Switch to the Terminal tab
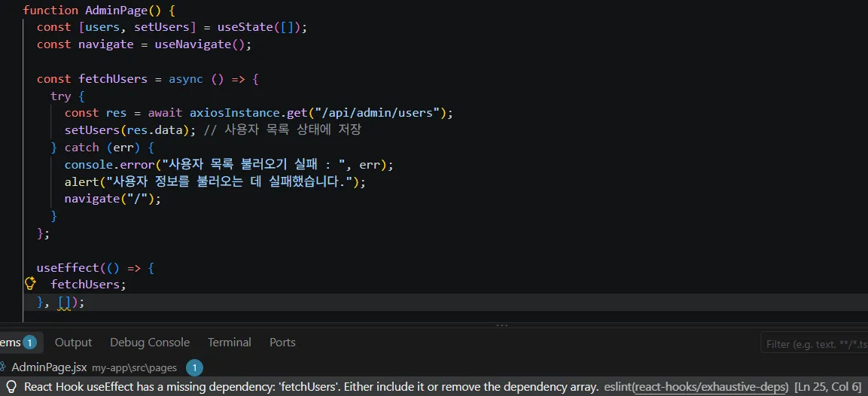Image resolution: width=868 pixels, height=396 pixels. pos(229,343)
